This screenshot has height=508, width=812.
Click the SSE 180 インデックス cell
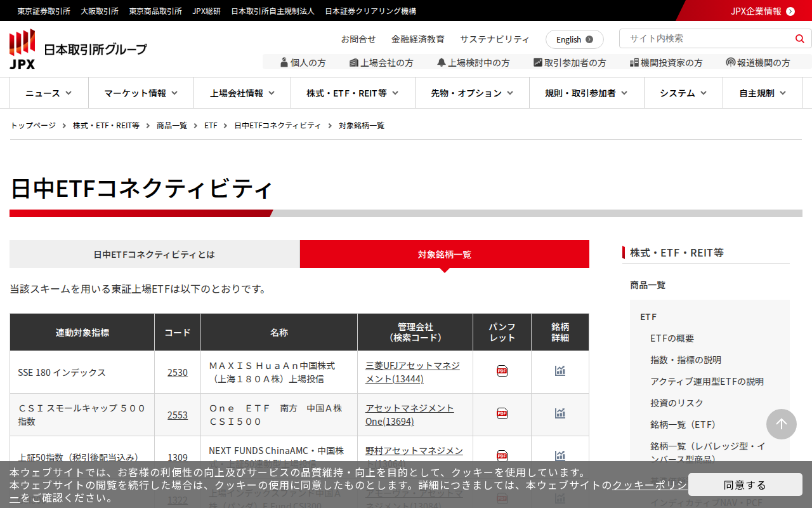82,372
